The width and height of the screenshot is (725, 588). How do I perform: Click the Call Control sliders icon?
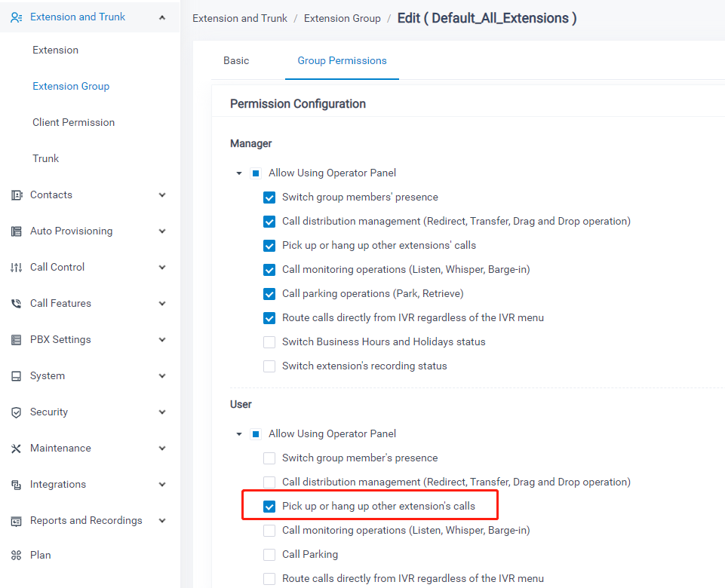click(x=17, y=268)
